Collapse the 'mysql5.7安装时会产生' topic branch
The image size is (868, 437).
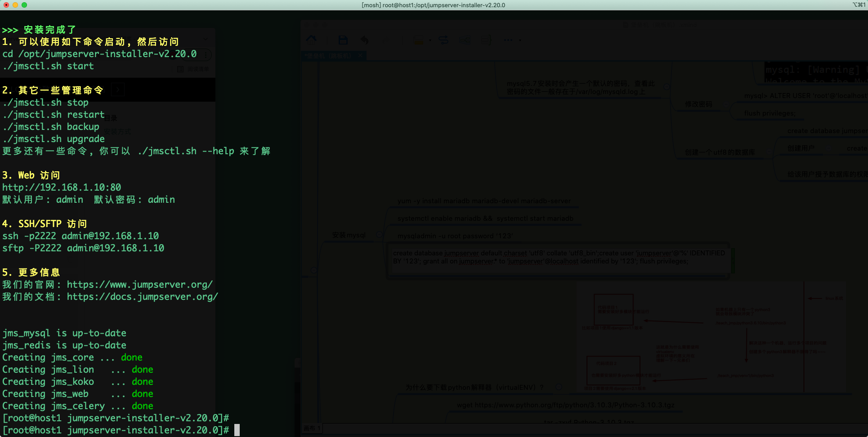coord(667,87)
